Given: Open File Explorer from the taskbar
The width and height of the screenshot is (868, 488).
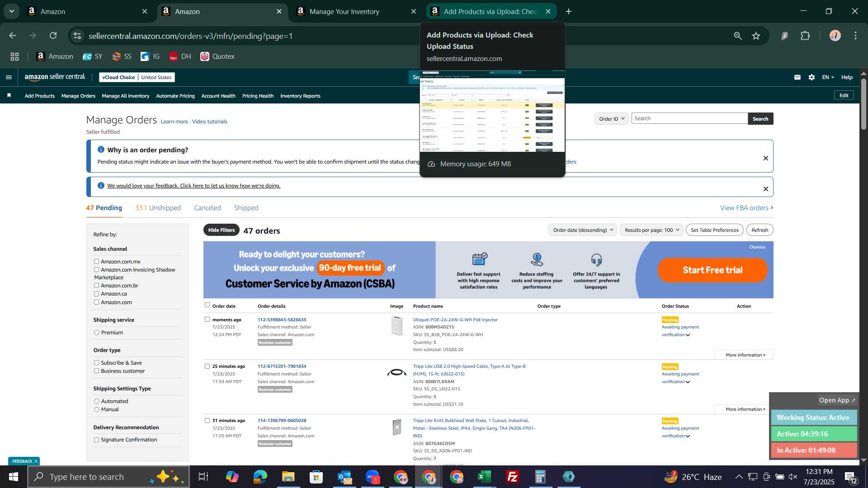Looking at the screenshot, I should point(288,477).
